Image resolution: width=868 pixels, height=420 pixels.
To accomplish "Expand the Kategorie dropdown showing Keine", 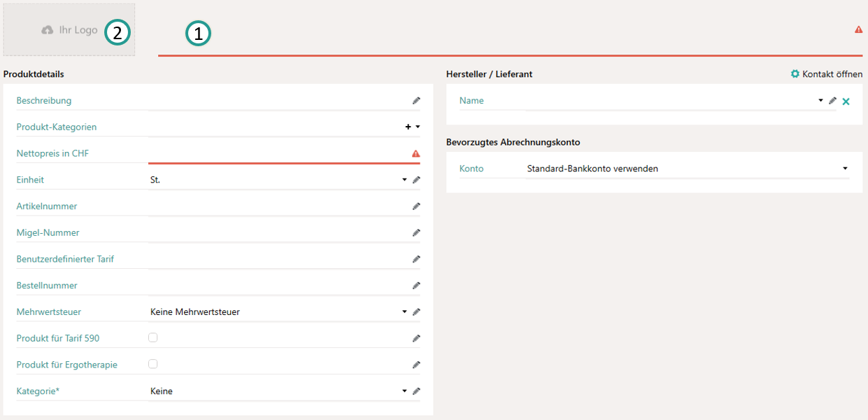I will [404, 391].
